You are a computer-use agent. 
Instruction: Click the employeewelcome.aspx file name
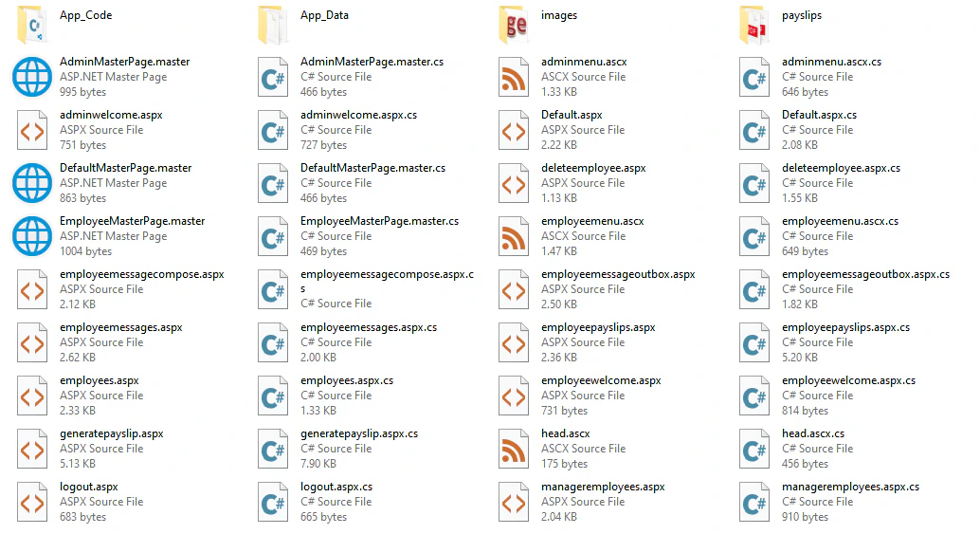[x=601, y=380]
